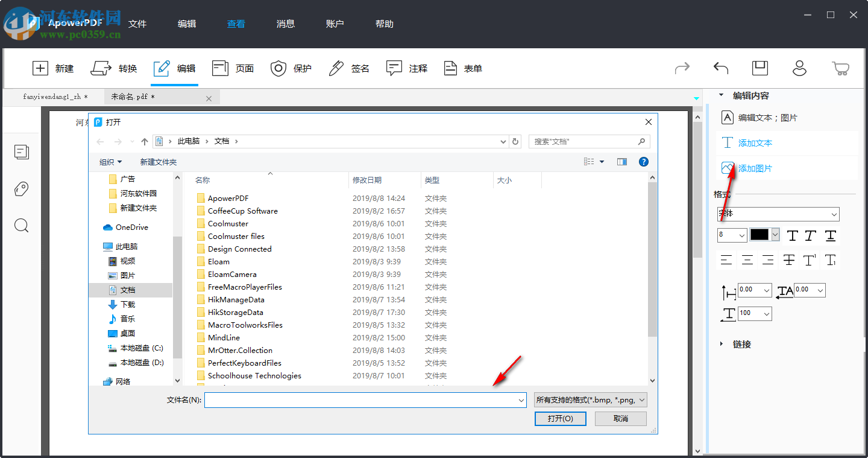Open the search panel in left sidebar
The height and width of the screenshot is (458, 868).
click(x=22, y=226)
